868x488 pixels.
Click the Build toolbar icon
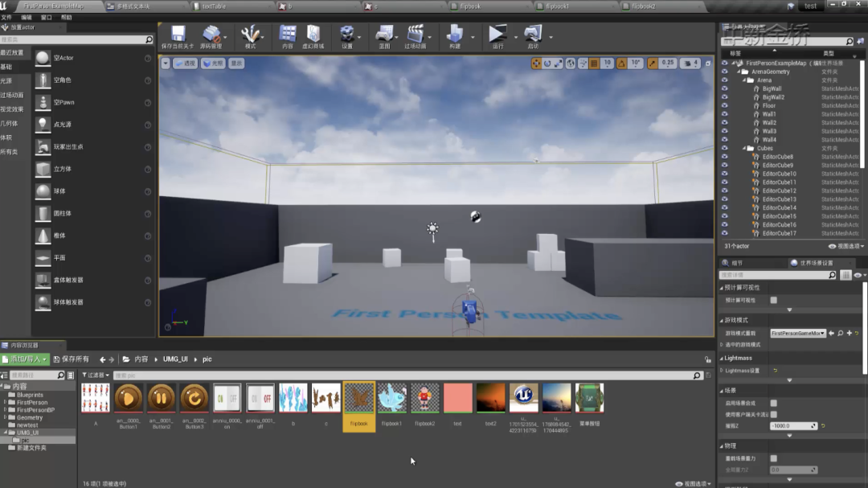[x=454, y=35]
